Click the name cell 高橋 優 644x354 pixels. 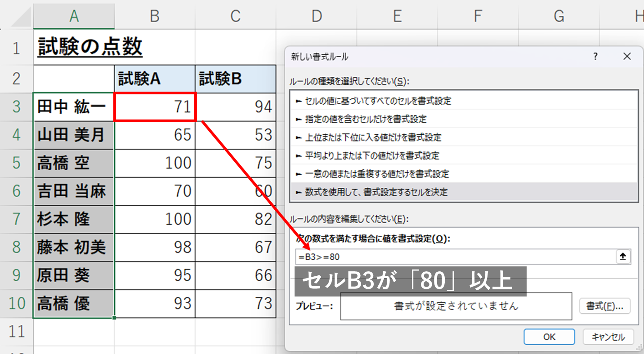pyautogui.click(x=74, y=303)
